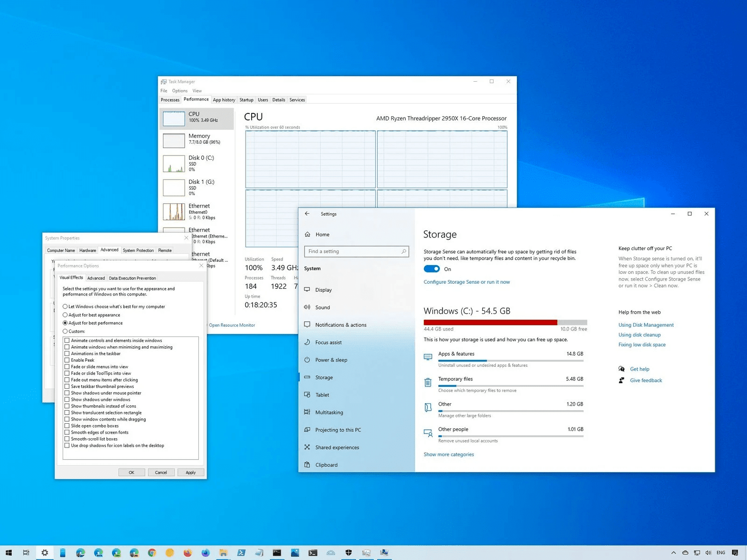This screenshot has height=560, width=747.
Task: Open the Using disk cleanup link
Action: (x=639, y=335)
